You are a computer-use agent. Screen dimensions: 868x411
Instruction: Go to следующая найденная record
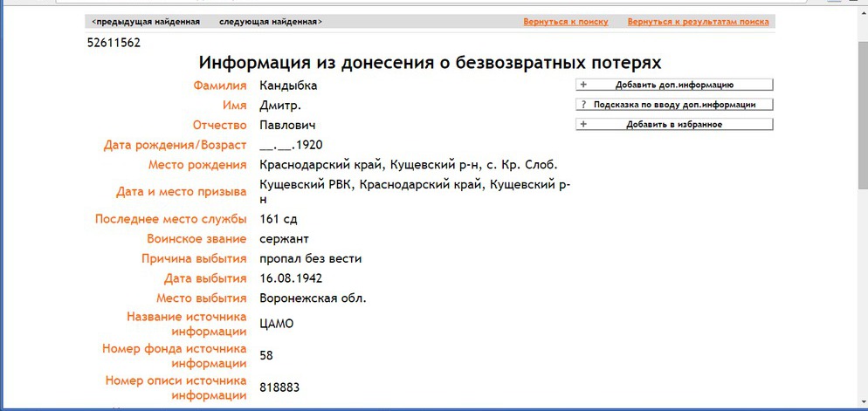point(269,21)
